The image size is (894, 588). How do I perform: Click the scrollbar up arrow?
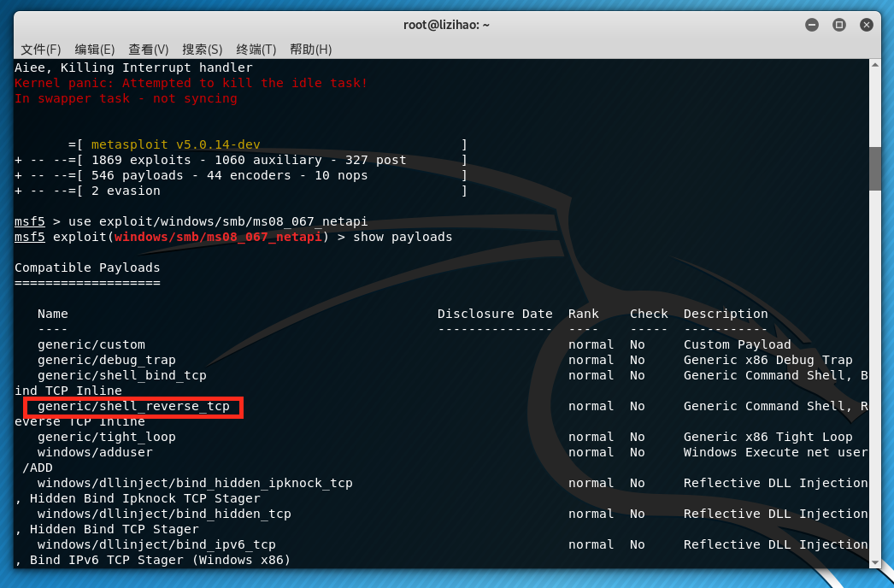coord(875,64)
